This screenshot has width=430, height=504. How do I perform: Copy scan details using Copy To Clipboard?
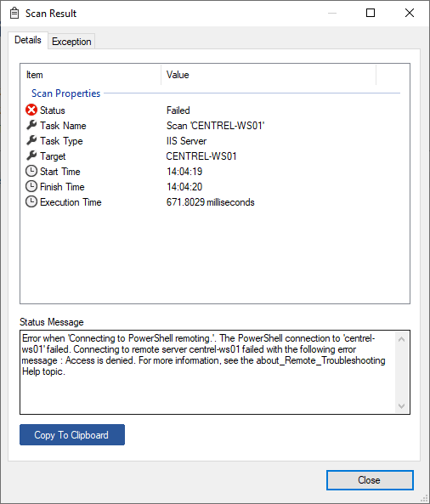(72, 435)
